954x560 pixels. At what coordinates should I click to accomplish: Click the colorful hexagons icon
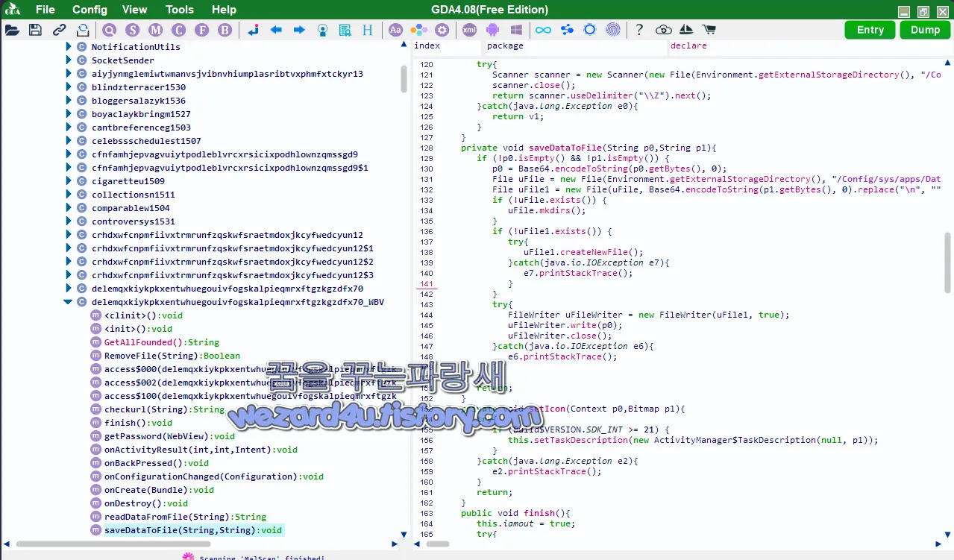pos(419,30)
